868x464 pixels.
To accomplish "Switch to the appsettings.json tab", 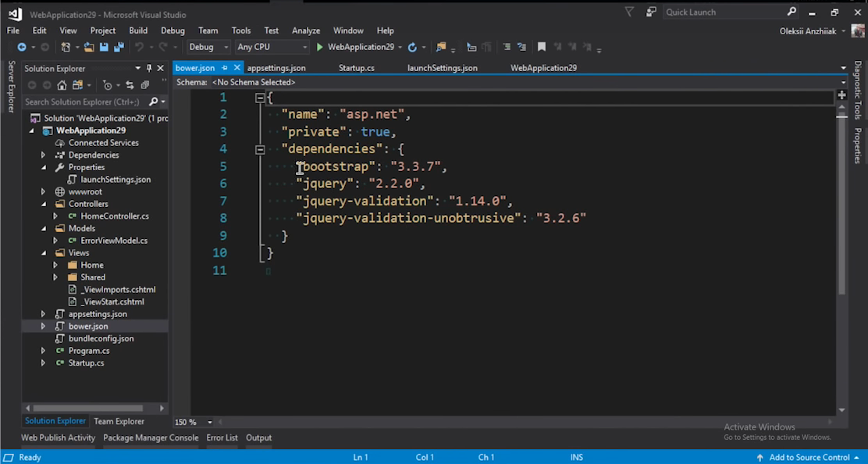I will point(276,68).
